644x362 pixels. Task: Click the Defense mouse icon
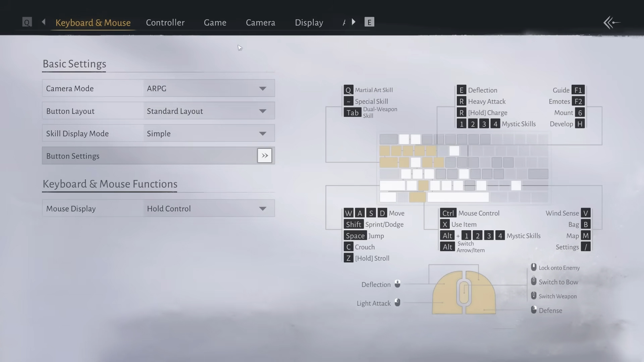[534, 310]
